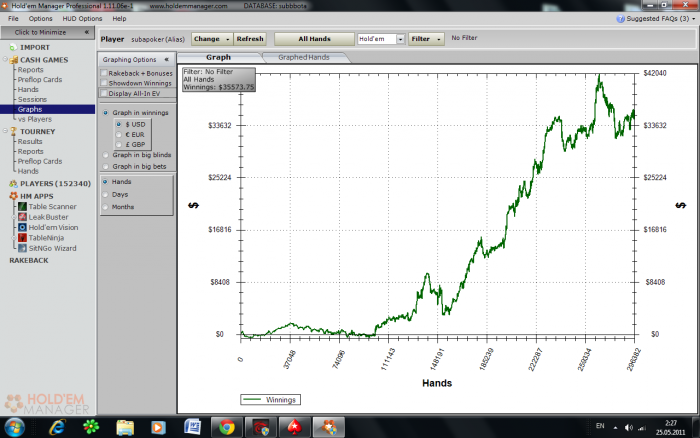Open Microsoft Word from taskbar
This screenshot has width=700, height=438.
point(192,427)
